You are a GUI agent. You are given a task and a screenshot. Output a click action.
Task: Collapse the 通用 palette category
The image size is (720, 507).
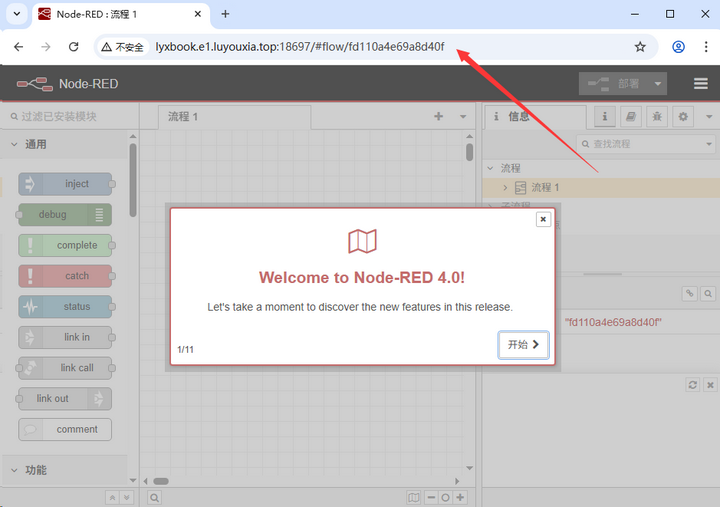[x=64, y=144]
